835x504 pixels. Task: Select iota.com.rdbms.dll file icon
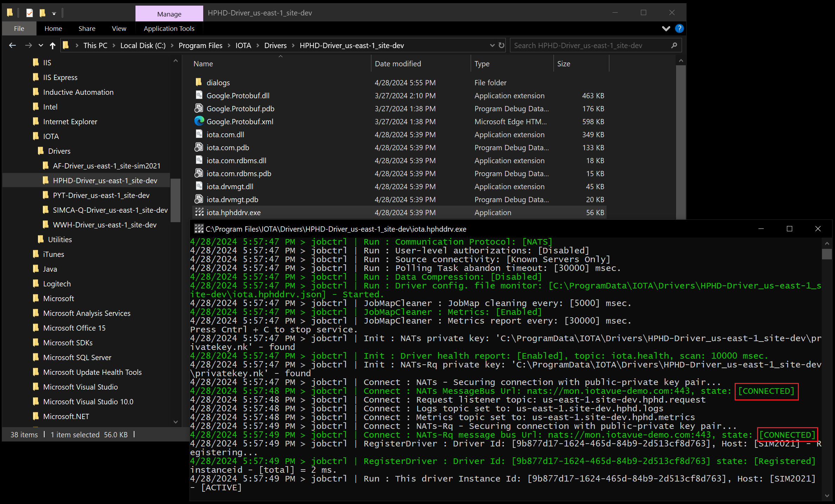[x=199, y=160]
